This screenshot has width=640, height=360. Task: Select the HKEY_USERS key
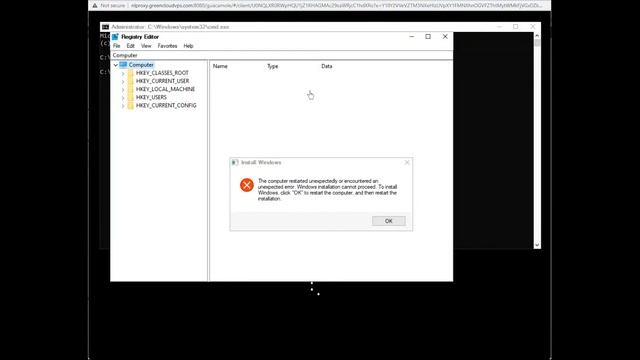151,98
